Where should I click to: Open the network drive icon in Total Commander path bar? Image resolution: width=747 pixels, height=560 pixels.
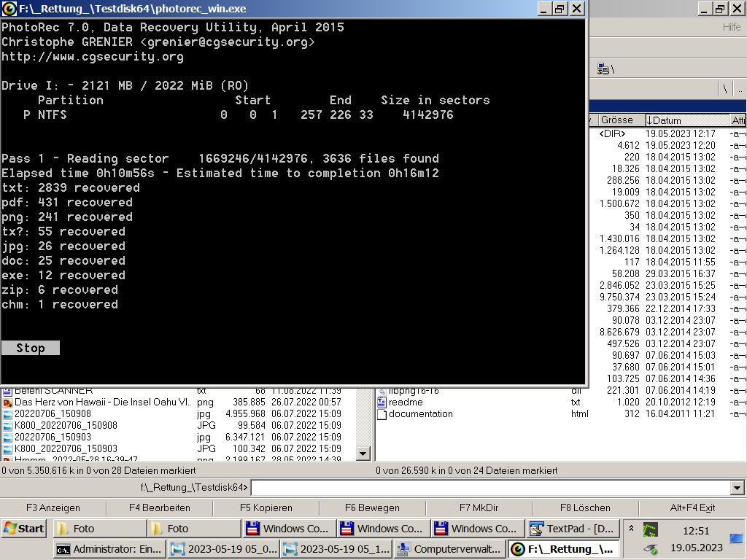tap(603, 69)
